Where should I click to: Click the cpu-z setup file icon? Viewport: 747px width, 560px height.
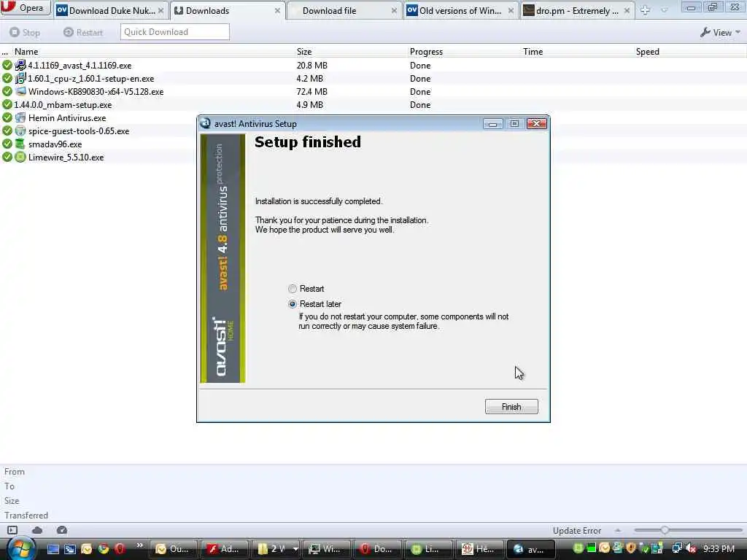[20, 78]
